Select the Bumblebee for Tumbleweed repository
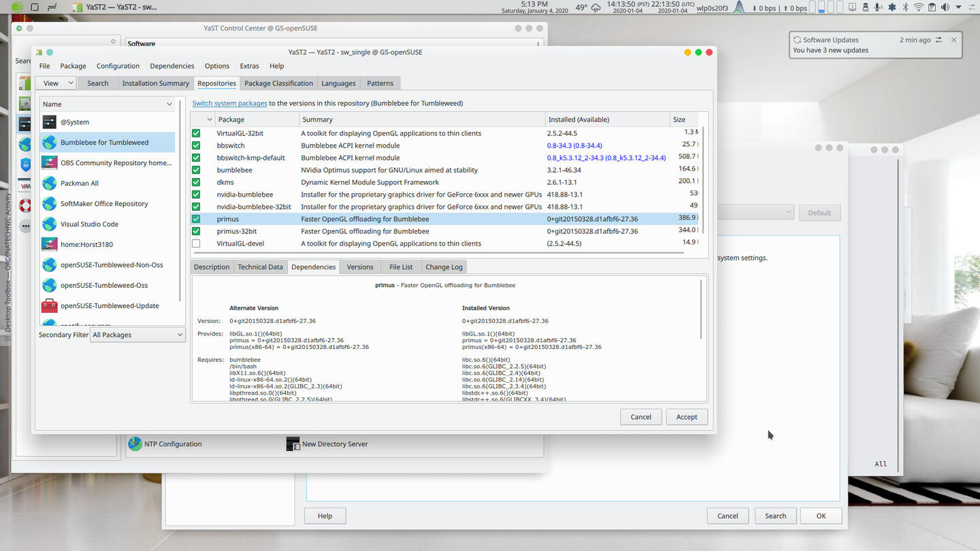The width and height of the screenshot is (980, 551). [108, 142]
